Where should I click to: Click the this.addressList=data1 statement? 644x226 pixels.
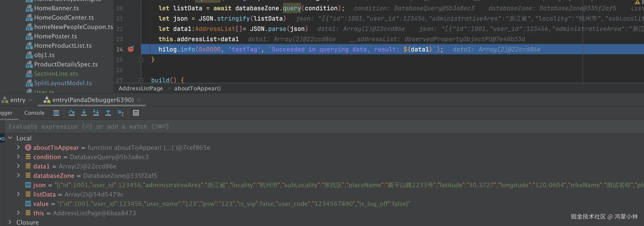tap(198, 39)
